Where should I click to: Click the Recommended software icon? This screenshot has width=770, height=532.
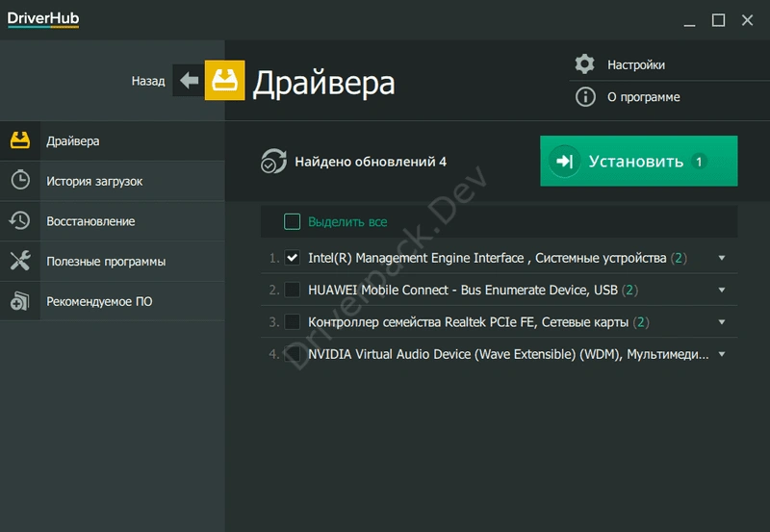click(x=20, y=301)
